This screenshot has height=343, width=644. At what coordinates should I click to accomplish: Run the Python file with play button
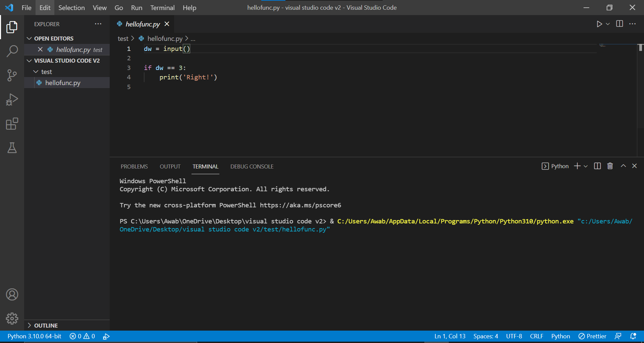[x=599, y=24]
